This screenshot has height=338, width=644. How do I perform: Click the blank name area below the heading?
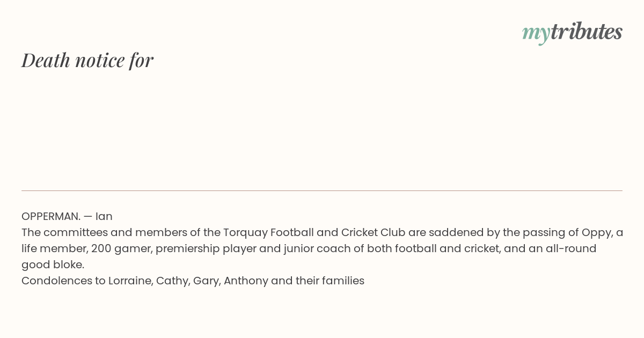[x=322, y=129]
